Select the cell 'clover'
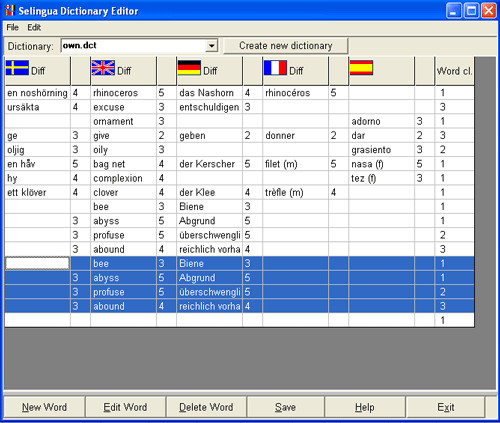500x423 pixels. click(123, 192)
